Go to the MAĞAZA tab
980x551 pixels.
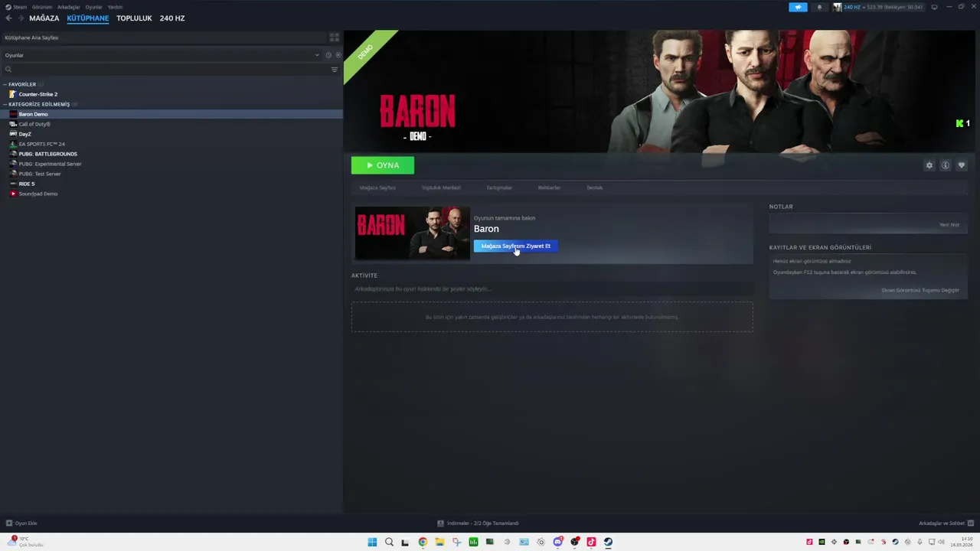44,18
